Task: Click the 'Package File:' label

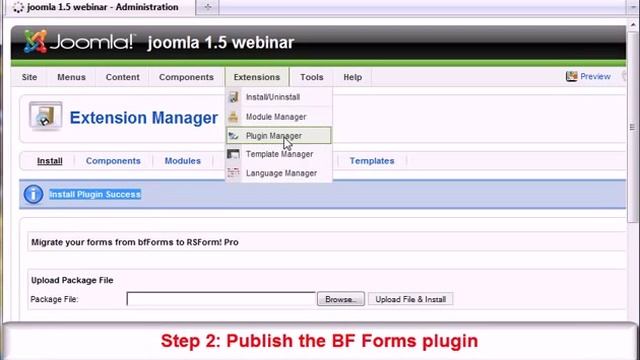Action: [x=54, y=299]
